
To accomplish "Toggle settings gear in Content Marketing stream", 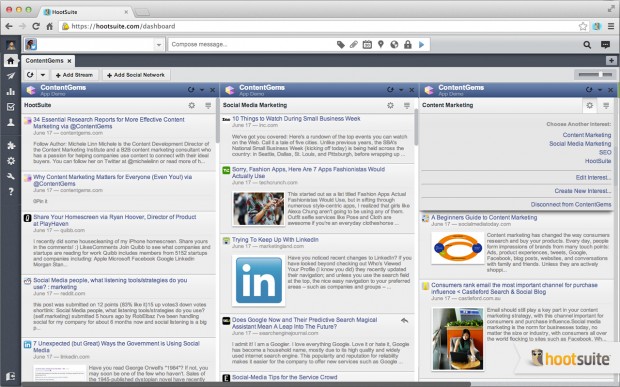I will tap(590, 106).
